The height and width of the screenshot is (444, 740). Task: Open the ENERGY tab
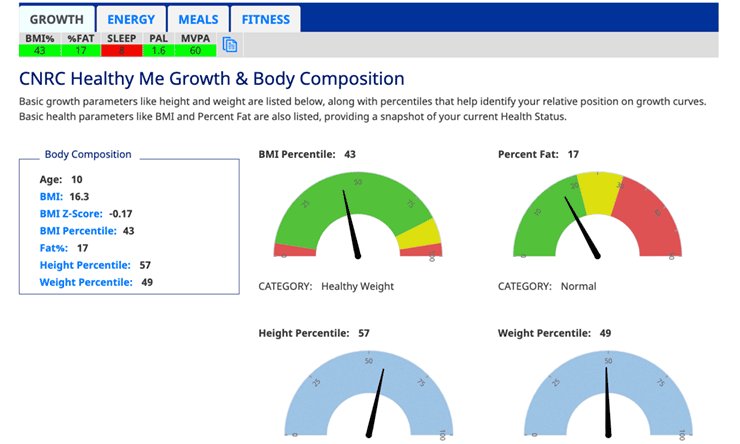click(x=131, y=19)
